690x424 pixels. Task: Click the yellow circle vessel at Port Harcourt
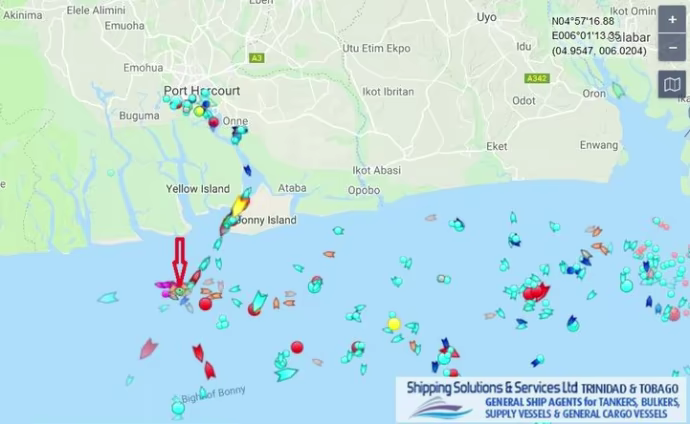pyautogui.click(x=199, y=111)
